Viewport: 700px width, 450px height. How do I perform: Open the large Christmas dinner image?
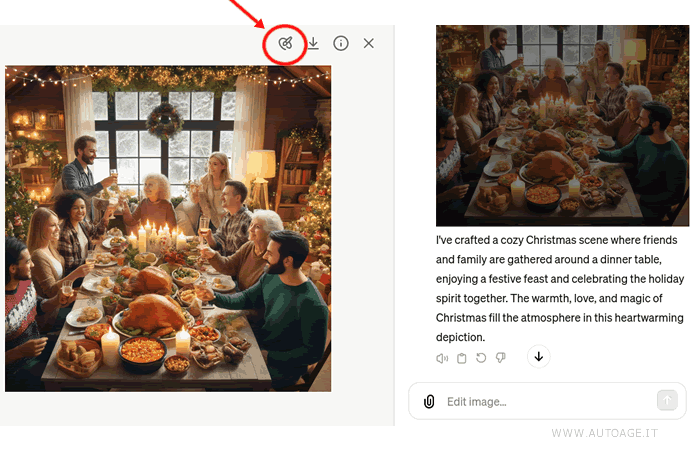coord(168,228)
